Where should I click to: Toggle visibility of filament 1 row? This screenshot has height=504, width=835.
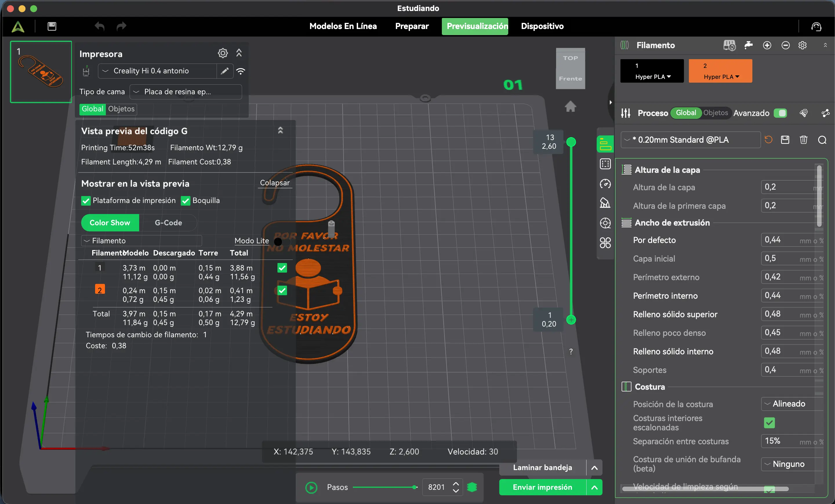(x=282, y=268)
